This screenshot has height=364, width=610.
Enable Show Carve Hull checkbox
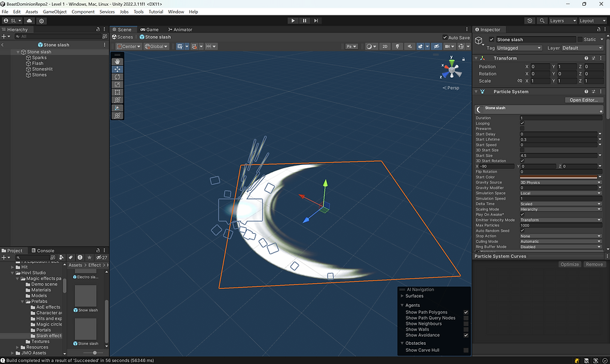click(x=466, y=351)
